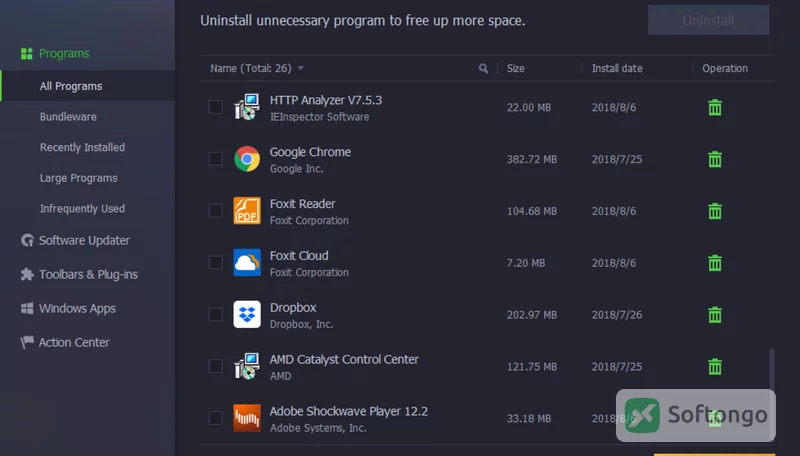Click the 2018/7/26 install date
The height and width of the screenshot is (456, 800).
617,315
